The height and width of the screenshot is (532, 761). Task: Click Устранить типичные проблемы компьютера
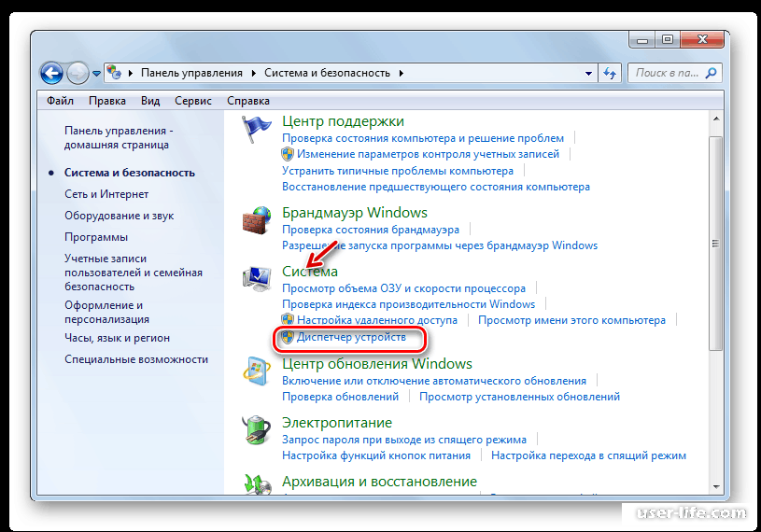coord(398,171)
